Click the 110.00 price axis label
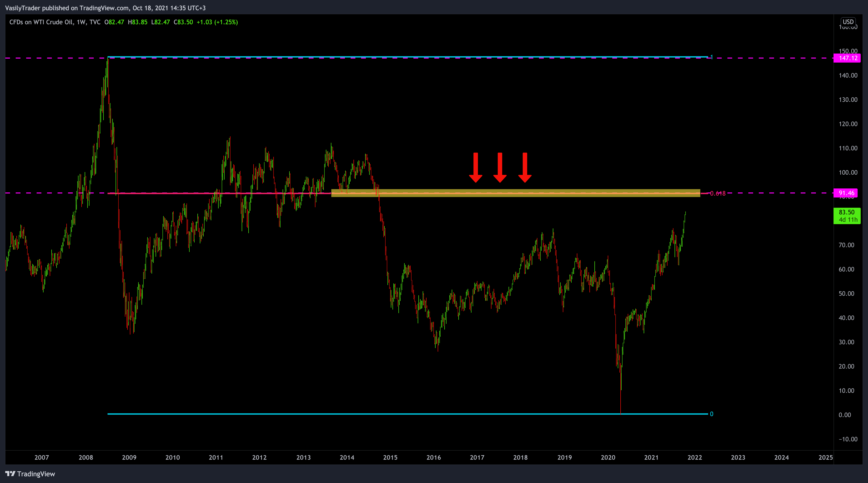Screen dimensions: 868x483 848,148
